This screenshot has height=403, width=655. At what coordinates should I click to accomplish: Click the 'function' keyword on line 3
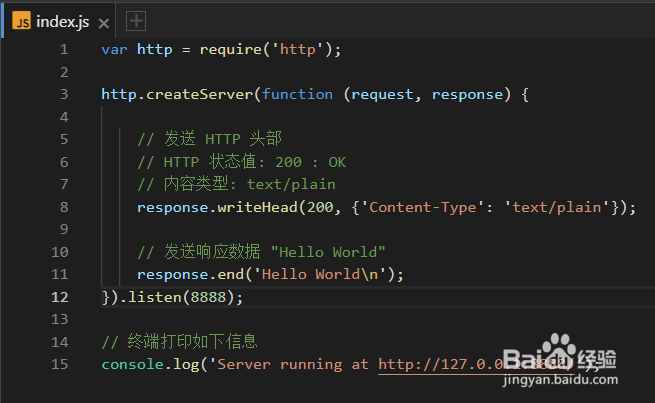tap(297, 94)
